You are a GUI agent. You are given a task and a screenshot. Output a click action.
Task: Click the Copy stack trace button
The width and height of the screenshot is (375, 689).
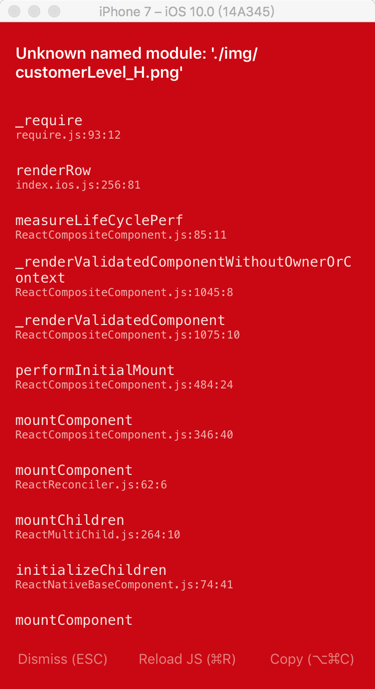click(312, 659)
